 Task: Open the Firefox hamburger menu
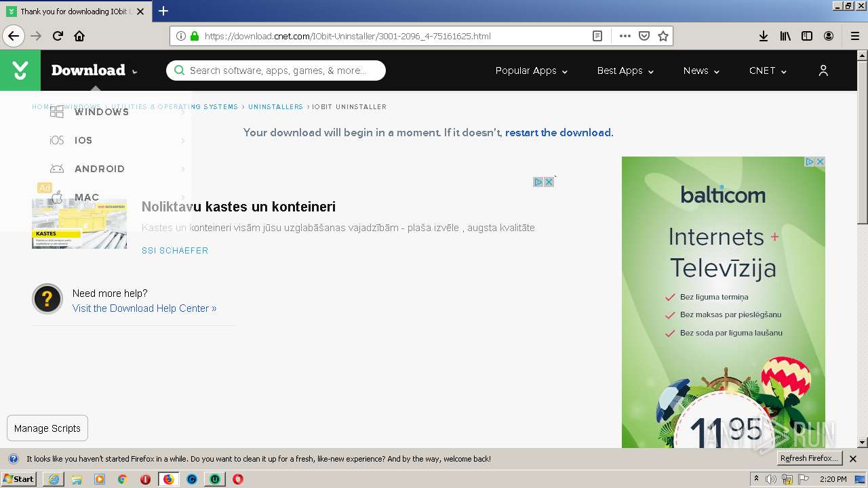854,36
